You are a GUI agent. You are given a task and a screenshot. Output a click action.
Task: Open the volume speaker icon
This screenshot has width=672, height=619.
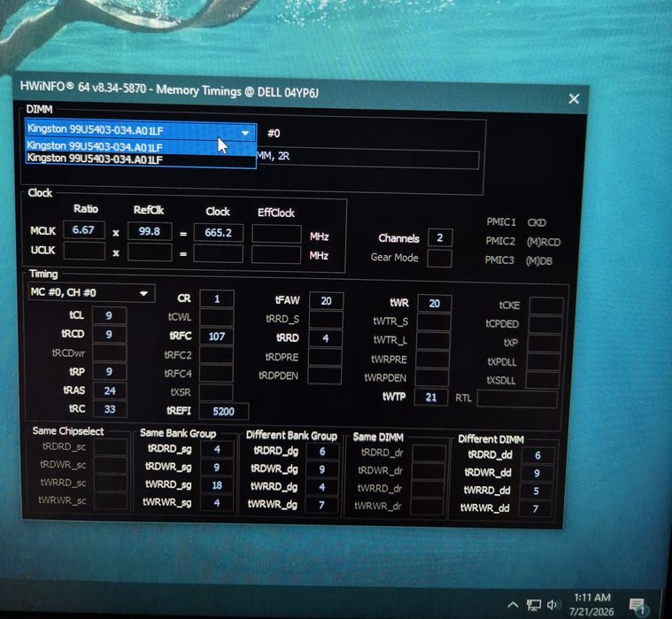click(x=552, y=605)
